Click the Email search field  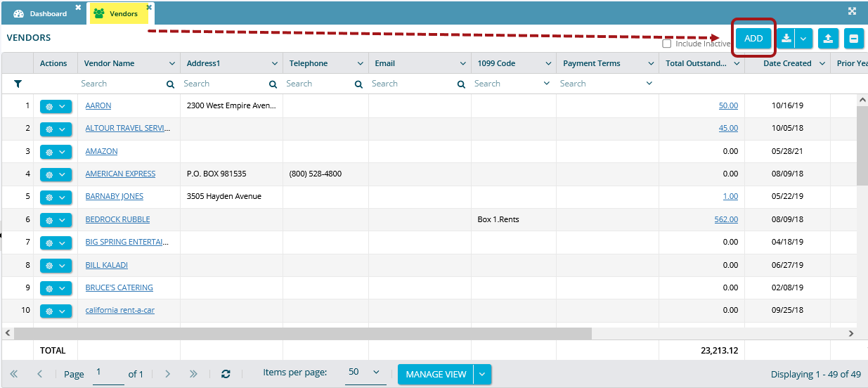pos(413,84)
